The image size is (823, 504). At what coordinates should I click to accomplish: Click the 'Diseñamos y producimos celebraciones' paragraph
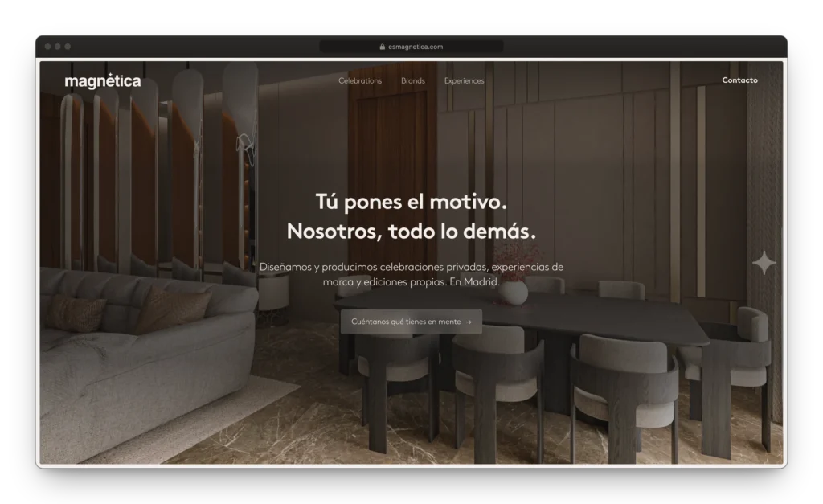tap(411, 274)
